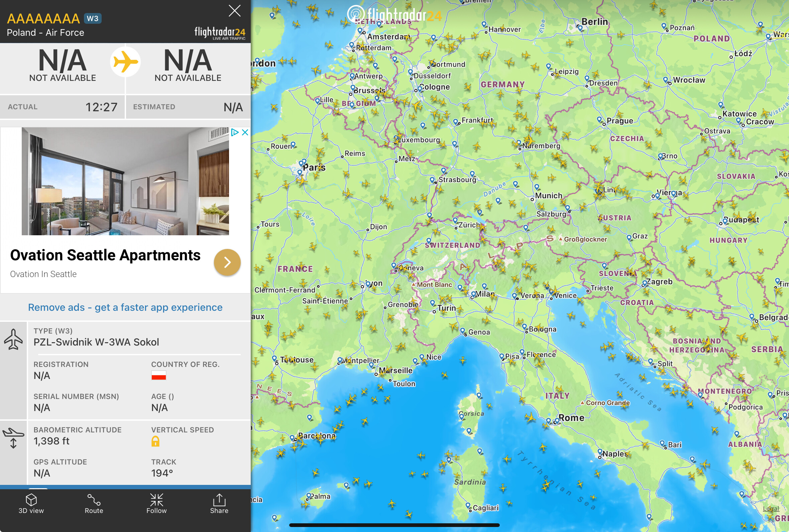The image size is (789, 532).
Task: Select the Berlin airport pin
Action: (x=580, y=28)
